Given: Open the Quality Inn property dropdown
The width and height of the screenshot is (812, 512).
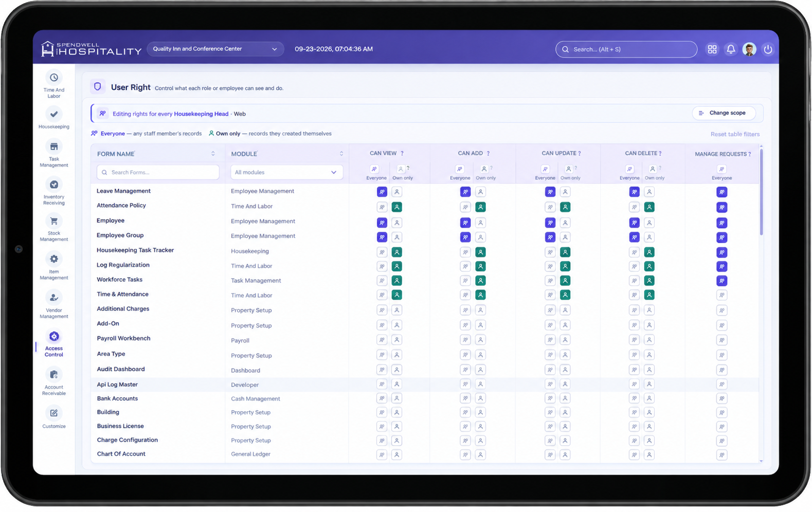Looking at the screenshot, I should 215,49.
